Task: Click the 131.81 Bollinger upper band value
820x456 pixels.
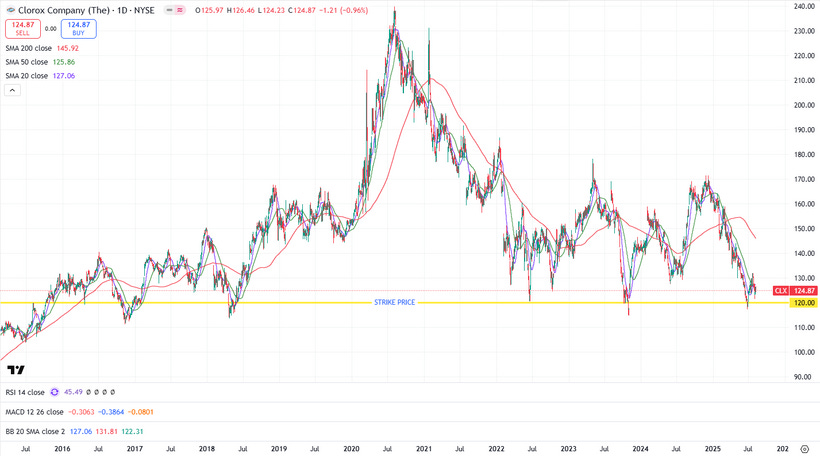Action: click(107, 431)
